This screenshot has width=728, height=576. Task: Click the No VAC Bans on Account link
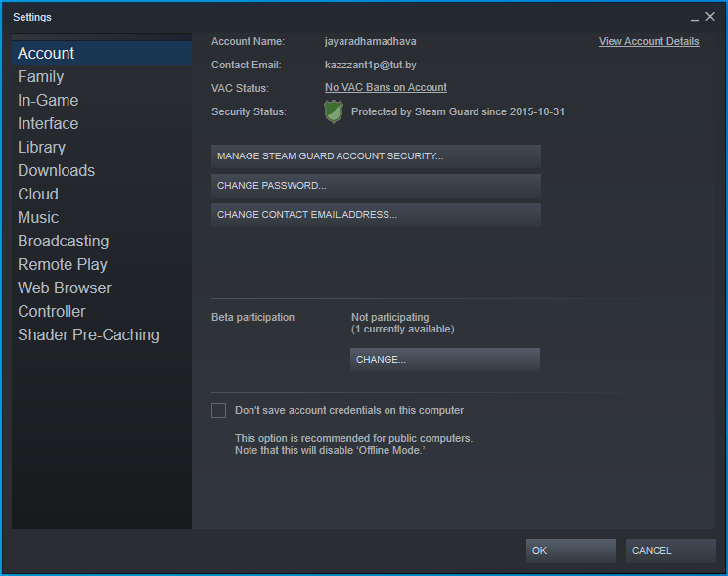point(386,87)
